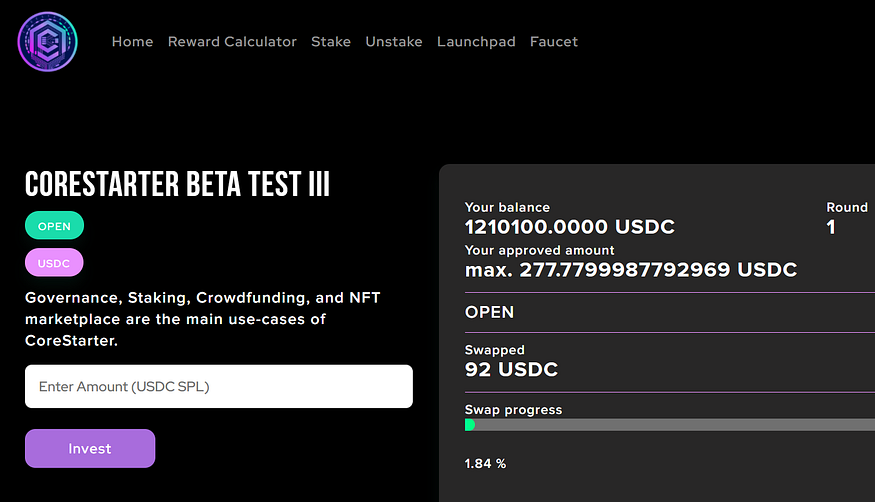The height and width of the screenshot is (502, 875).
Task: Click the swap progress bar
Action: [x=670, y=425]
